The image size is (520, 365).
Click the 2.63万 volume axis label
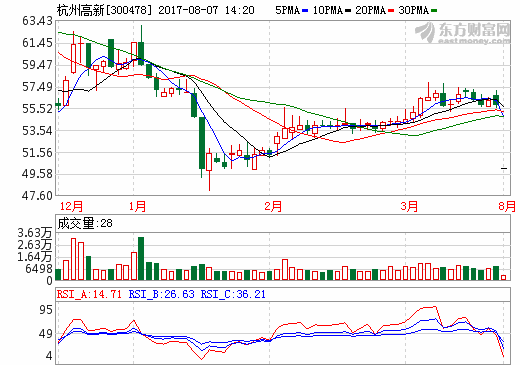click(x=35, y=245)
